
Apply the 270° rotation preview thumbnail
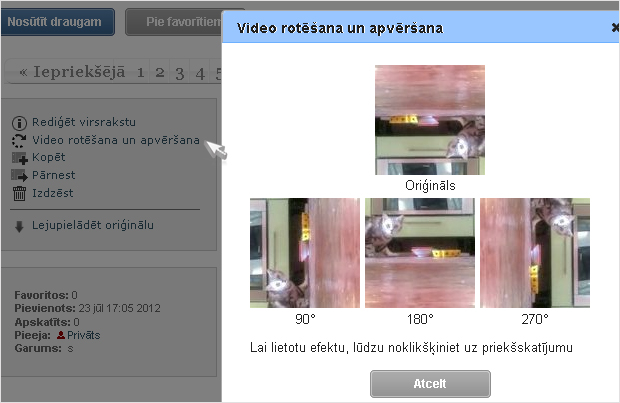pos(535,253)
